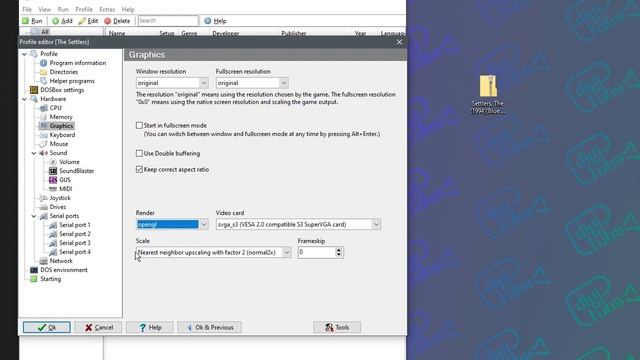The width and height of the screenshot is (640, 360).
Task: Click the SoundBlaster icon
Action: tap(53, 171)
